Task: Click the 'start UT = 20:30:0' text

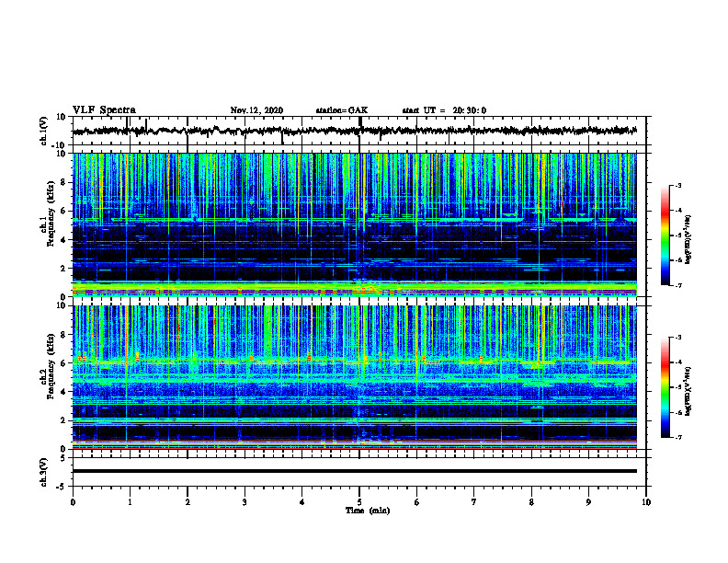Action: point(444,110)
